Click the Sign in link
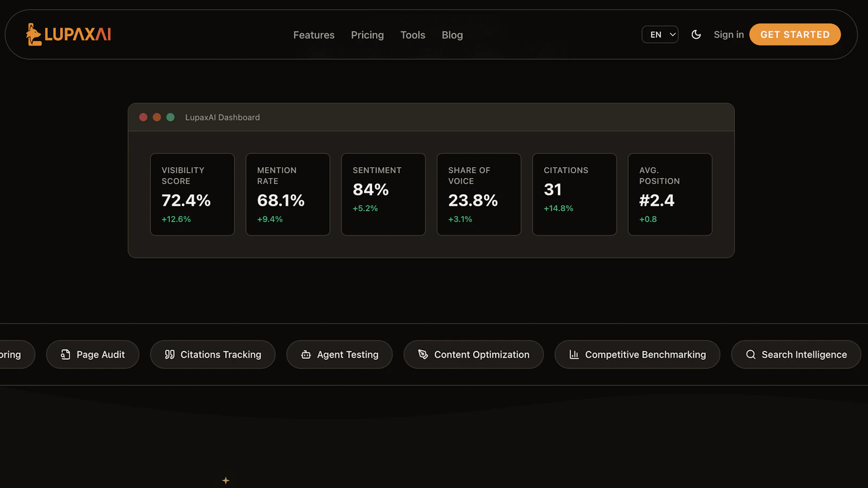Screen dimensions: 868x488 click(729, 35)
